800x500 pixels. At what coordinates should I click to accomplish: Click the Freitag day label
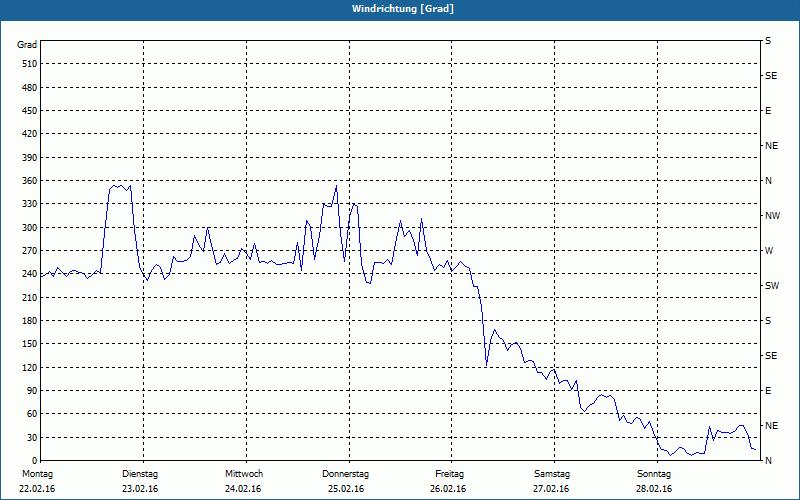pyautogui.click(x=449, y=474)
